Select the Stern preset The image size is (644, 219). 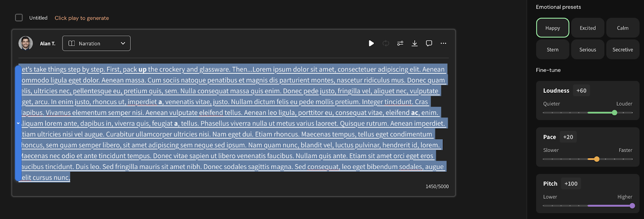point(553,50)
